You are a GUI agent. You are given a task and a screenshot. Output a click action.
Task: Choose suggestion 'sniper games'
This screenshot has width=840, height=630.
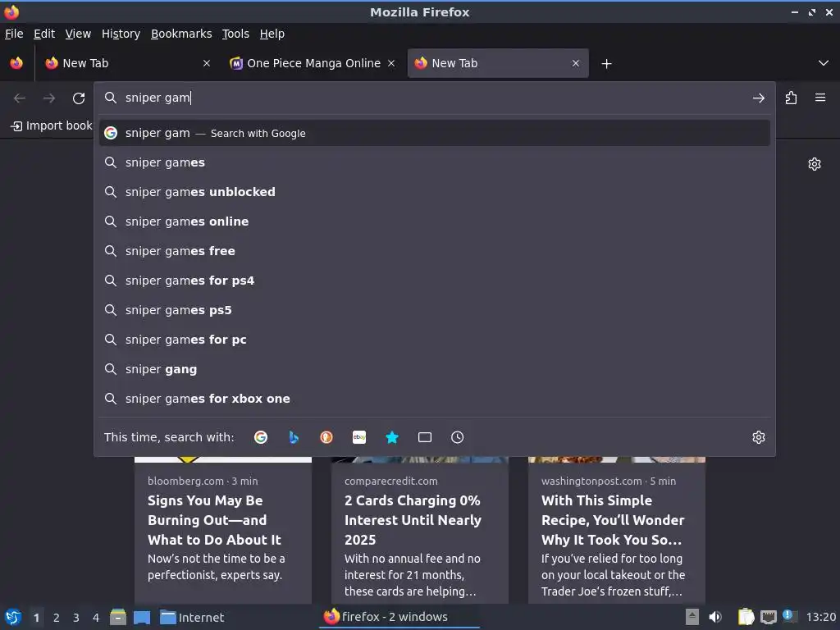[435, 162]
